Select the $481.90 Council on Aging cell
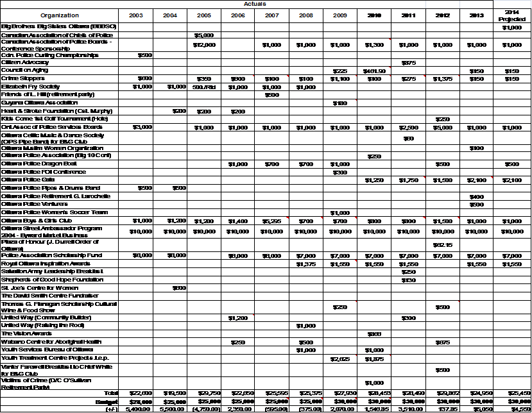532x413 pixels. tap(374, 71)
